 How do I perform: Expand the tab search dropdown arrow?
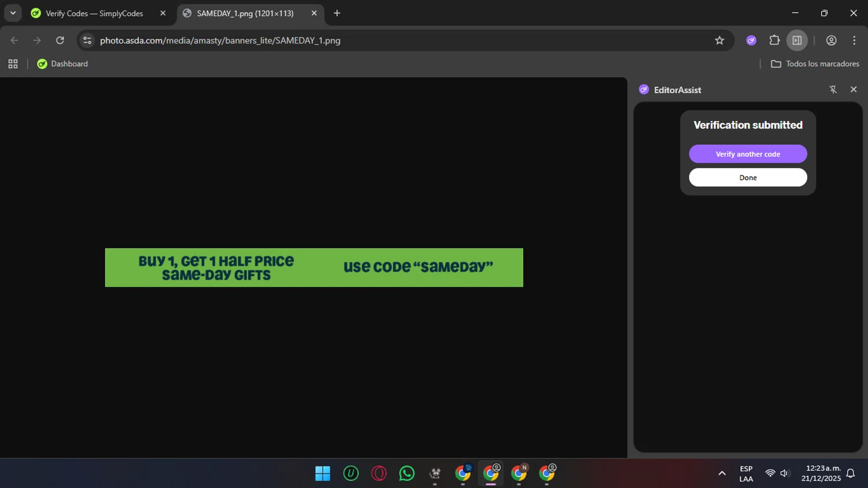click(13, 13)
